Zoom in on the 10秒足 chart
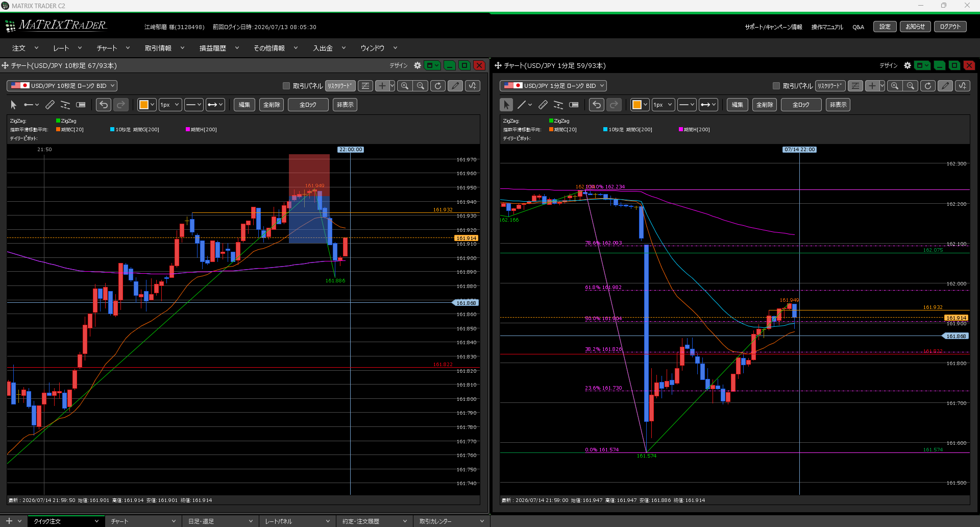The height and width of the screenshot is (527, 980). click(x=405, y=86)
